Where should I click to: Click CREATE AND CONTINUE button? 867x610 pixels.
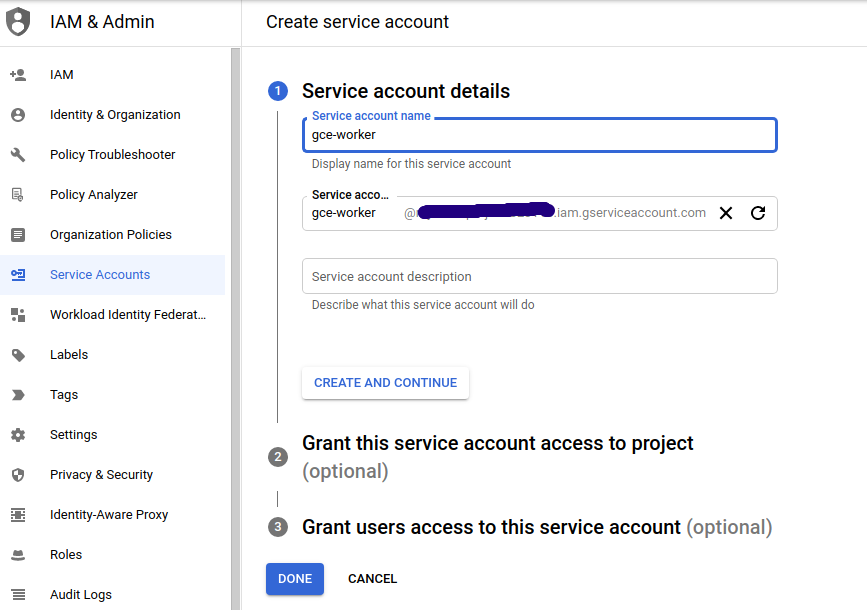(385, 383)
